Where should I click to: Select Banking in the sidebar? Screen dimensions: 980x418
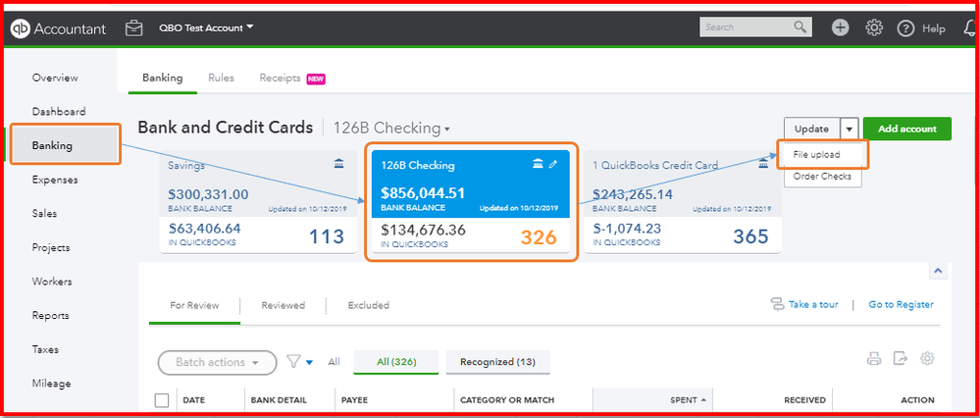(x=65, y=145)
